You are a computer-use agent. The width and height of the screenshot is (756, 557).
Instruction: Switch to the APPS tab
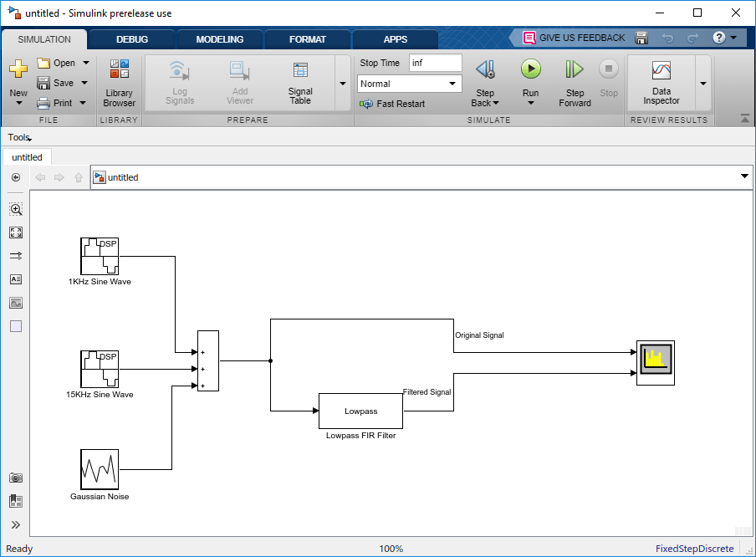point(396,39)
